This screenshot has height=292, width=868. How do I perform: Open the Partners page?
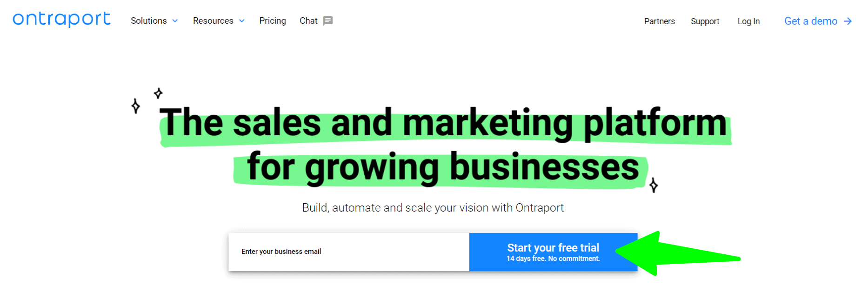(x=659, y=21)
